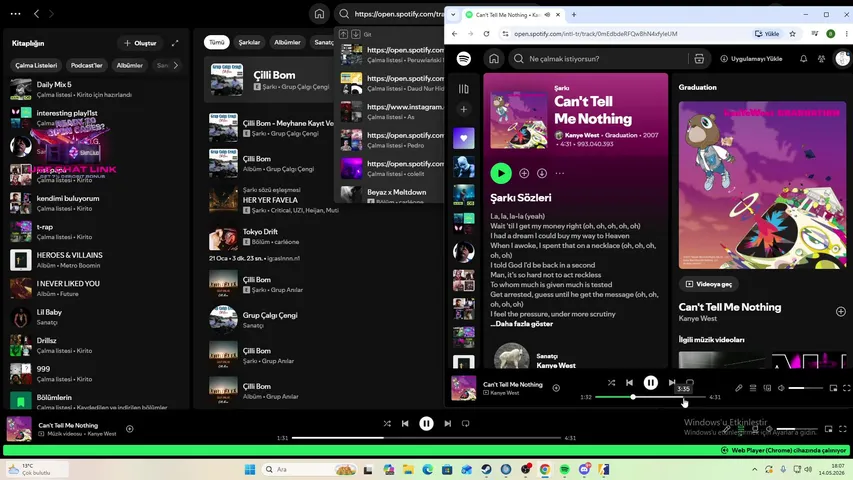Click Uygulamayı Yükle button
The height and width of the screenshot is (480, 853).
click(x=751, y=59)
